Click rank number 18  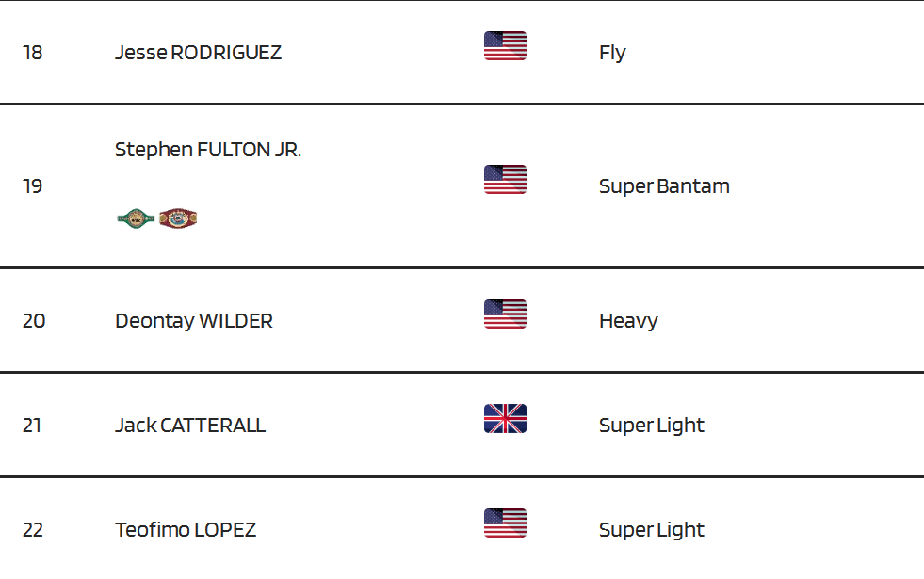point(32,53)
